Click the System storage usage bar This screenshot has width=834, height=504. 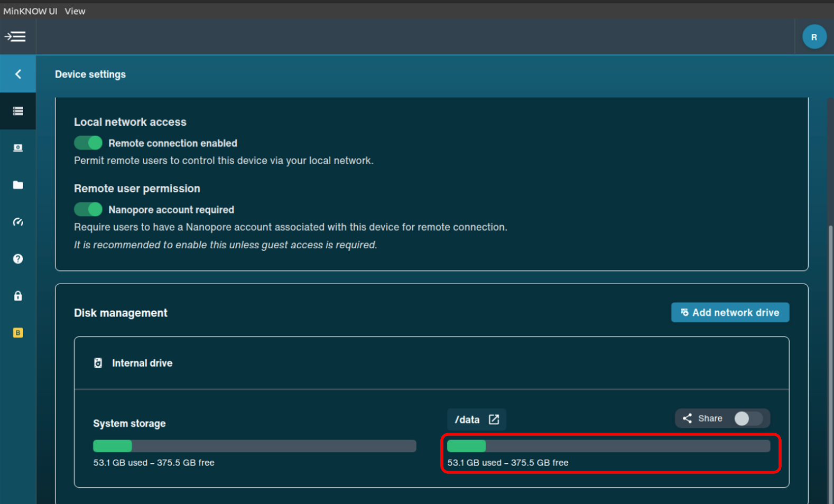(254, 446)
